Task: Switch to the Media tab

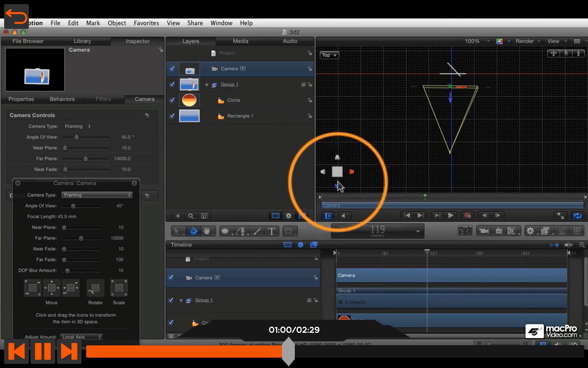Action: [x=241, y=41]
